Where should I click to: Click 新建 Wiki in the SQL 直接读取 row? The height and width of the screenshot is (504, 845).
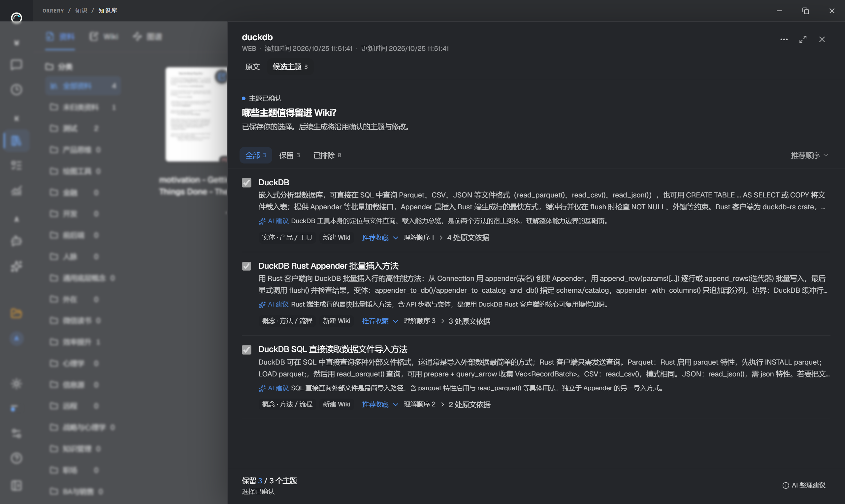tap(336, 404)
